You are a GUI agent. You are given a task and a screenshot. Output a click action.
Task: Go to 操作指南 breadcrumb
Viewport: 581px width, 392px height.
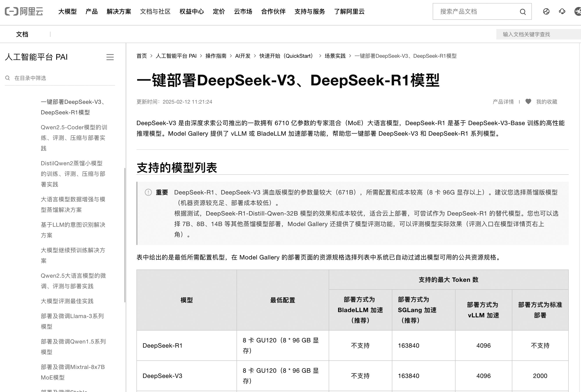(216, 56)
